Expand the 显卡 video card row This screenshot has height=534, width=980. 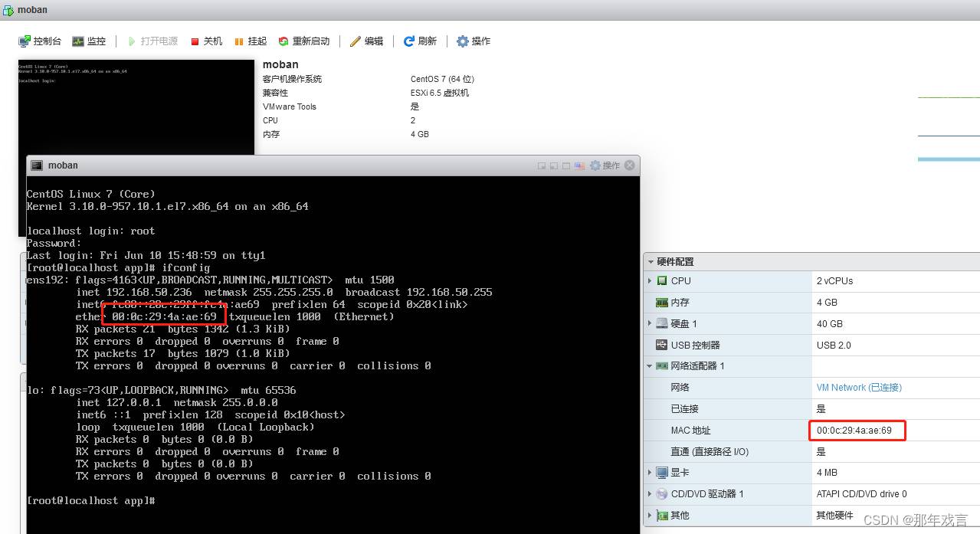(x=650, y=473)
